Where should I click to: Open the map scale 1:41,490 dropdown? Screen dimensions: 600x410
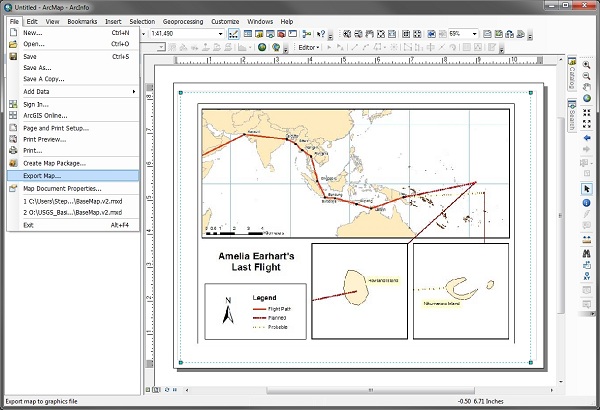click(x=220, y=34)
